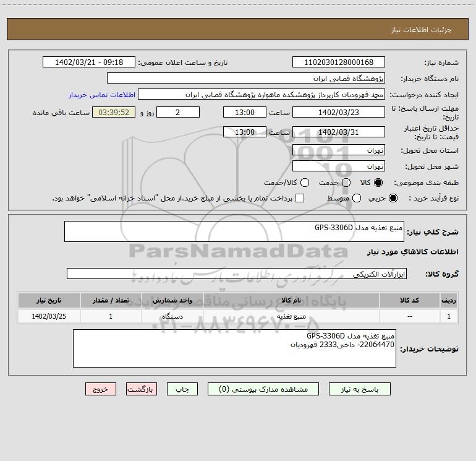Click the گروه کالا field ابزارآلات الکتریکی
The width and height of the screenshot is (476, 461).
(x=237, y=274)
